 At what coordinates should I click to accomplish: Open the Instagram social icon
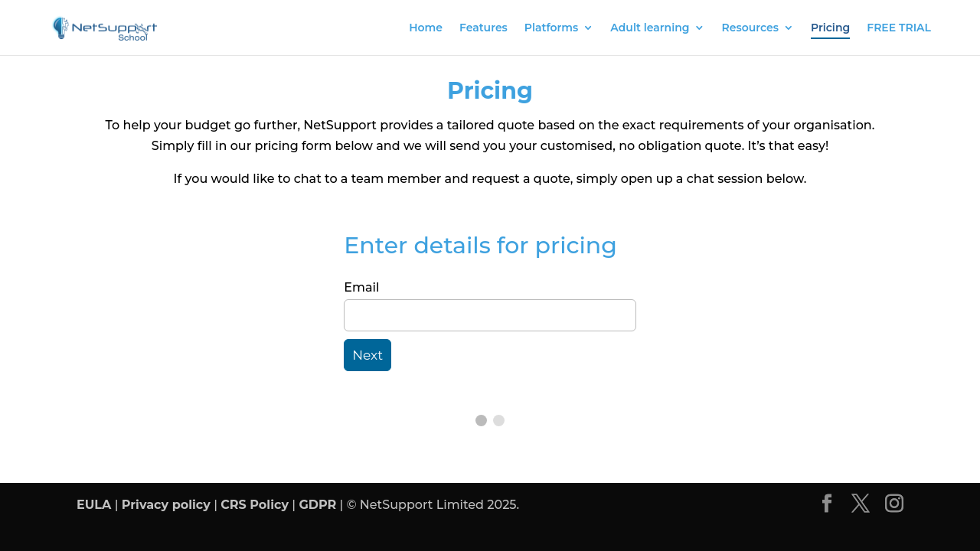(894, 504)
